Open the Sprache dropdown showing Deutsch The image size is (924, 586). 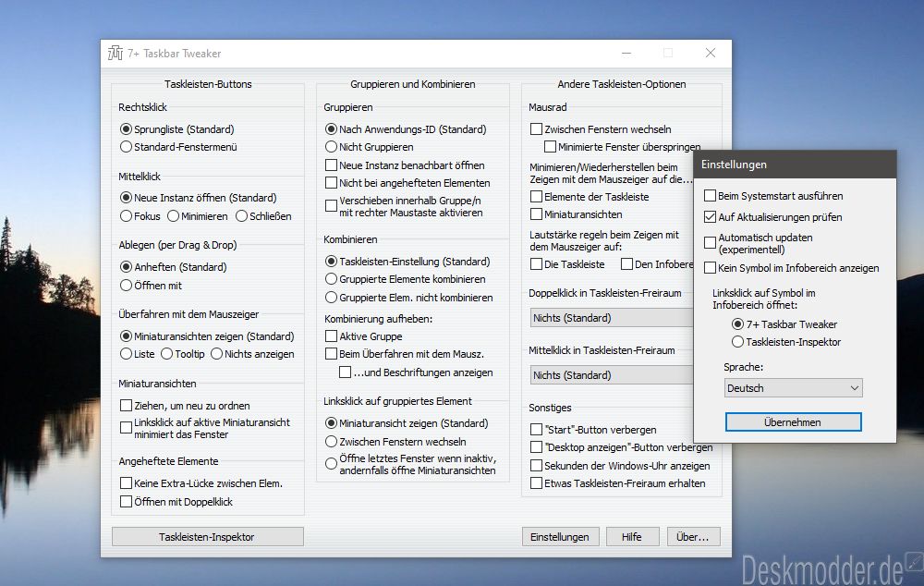click(x=793, y=388)
